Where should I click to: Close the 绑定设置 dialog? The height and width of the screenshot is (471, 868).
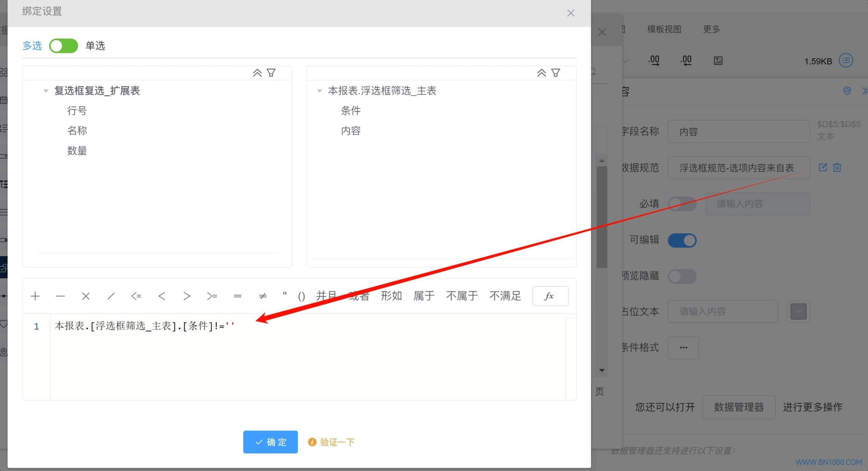(571, 13)
